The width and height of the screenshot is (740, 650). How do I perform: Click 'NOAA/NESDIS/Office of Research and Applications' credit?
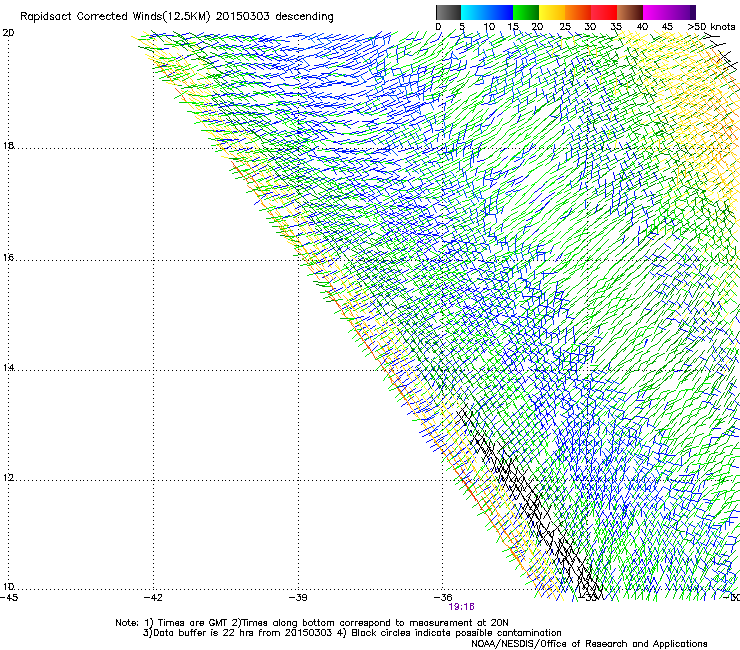tap(589, 644)
